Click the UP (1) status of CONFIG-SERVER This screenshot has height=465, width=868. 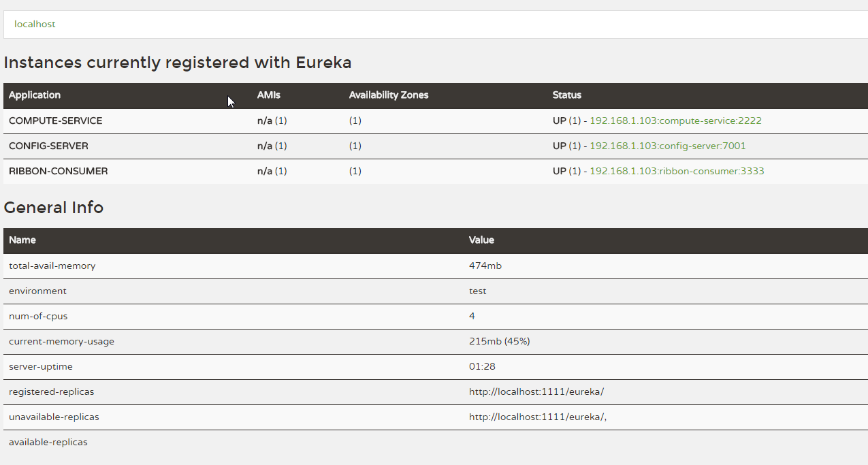tap(567, 146)
